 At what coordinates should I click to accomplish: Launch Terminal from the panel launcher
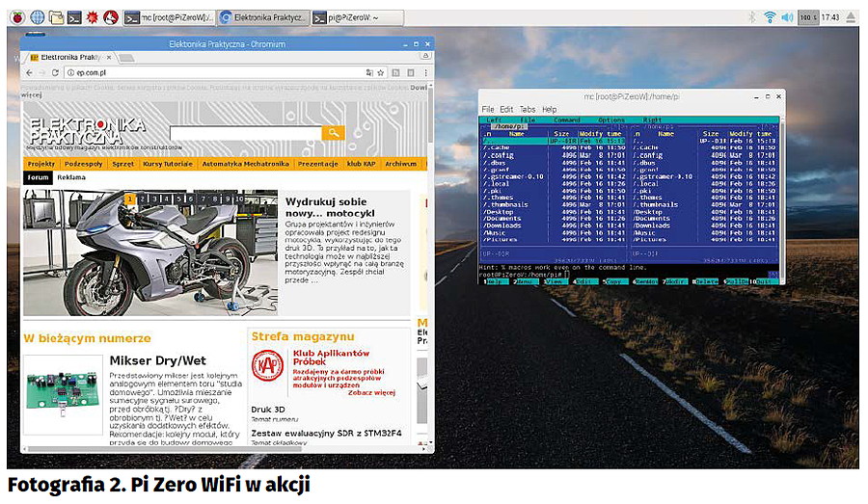(74, 17)
